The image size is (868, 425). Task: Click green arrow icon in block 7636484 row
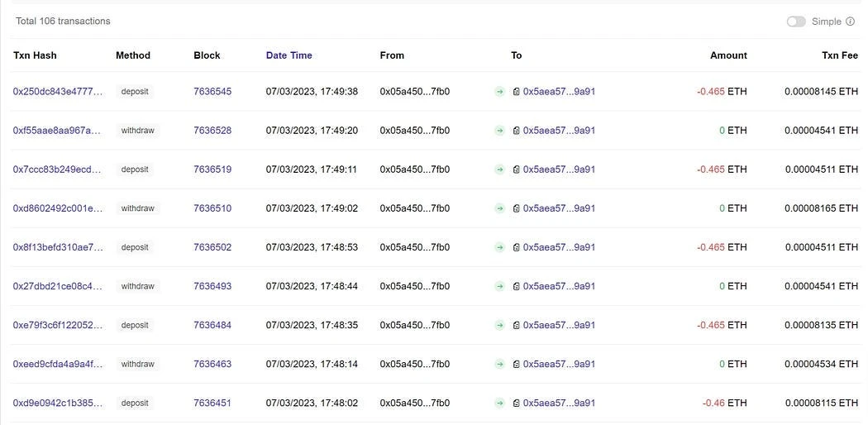pyautogui.click(x=500, y=325)
